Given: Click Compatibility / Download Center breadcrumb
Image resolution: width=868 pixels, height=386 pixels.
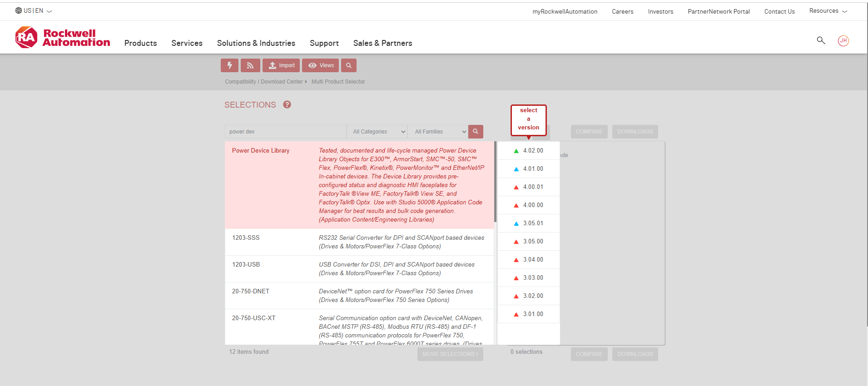Looking at the screenshot, I should tap(264, 82).
